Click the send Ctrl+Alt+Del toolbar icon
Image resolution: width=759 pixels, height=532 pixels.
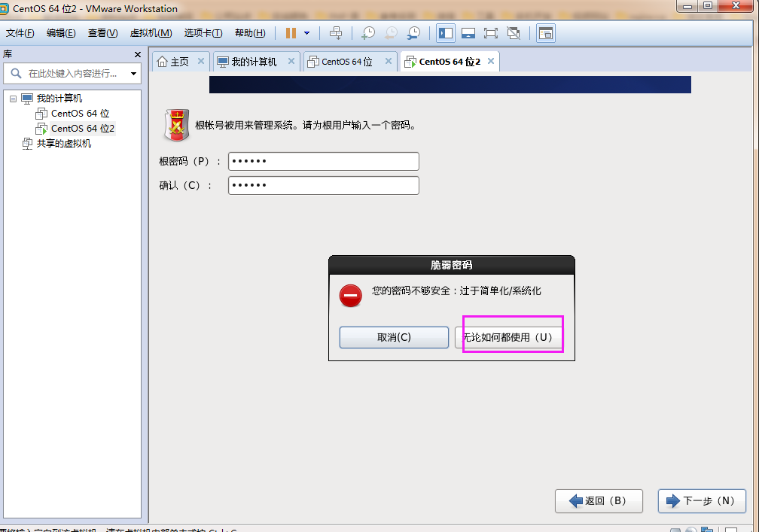coord(336,33)
